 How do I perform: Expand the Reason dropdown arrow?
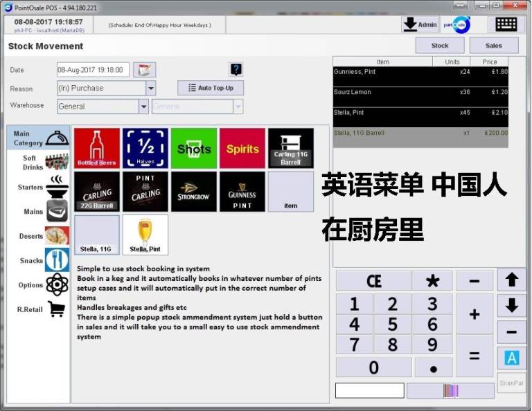coord(151,89)
